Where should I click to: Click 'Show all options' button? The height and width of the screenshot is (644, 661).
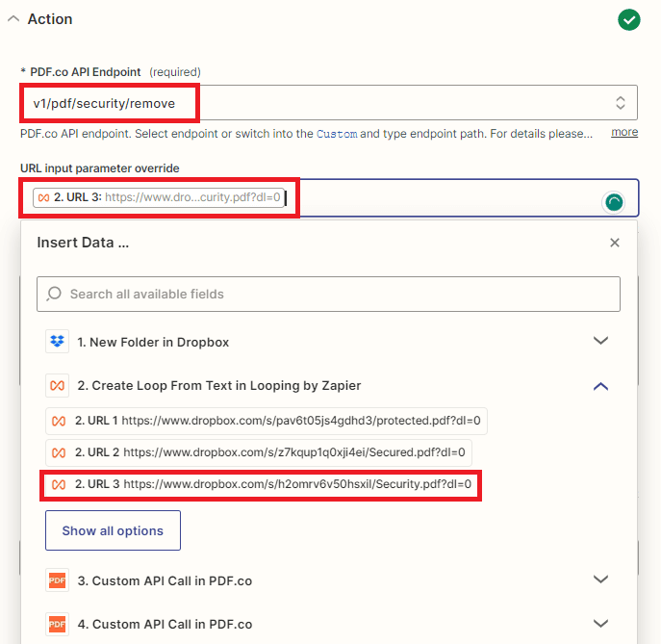(x=113, y=530)
